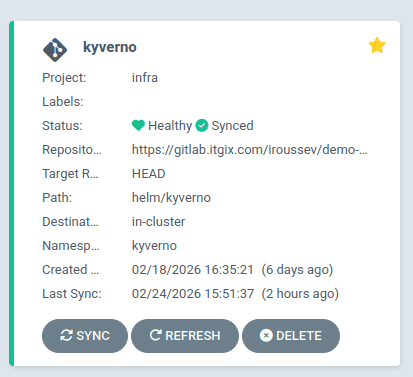Click the 'Project:' label
This screenshot has height=377, width=413.
64,78
